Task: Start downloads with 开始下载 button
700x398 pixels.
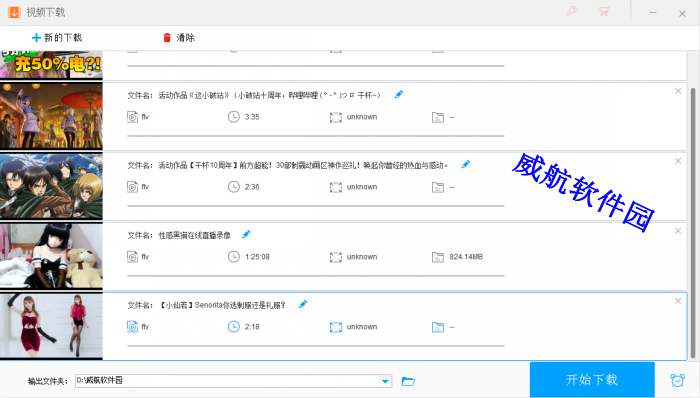Action: click(x=592, y=380)
